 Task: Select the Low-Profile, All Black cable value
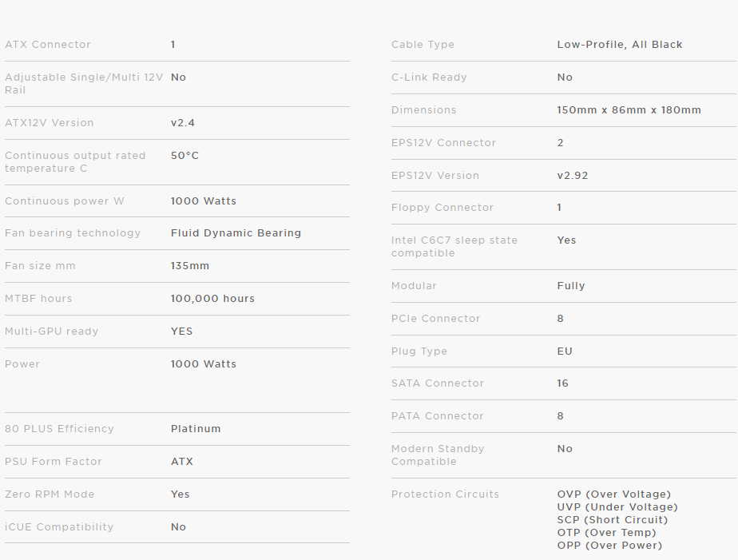click(x=620, y=45)
